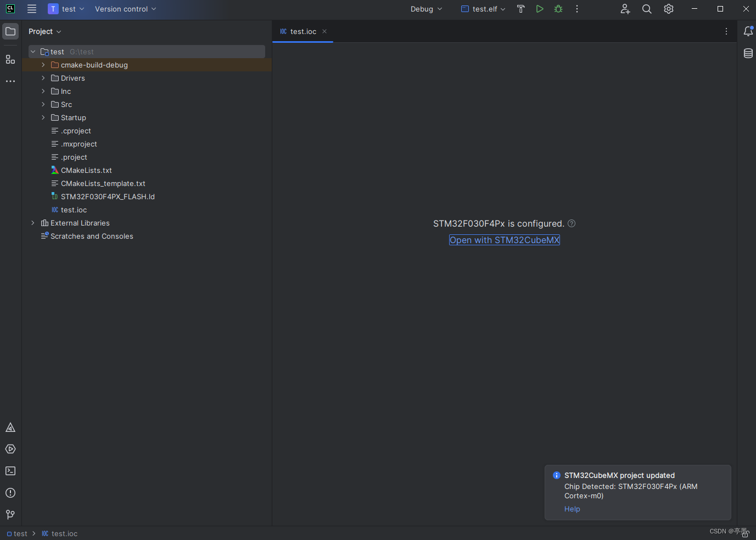
Task: Open Code With Me add-user icon
Action: click(x=625, y=9)
